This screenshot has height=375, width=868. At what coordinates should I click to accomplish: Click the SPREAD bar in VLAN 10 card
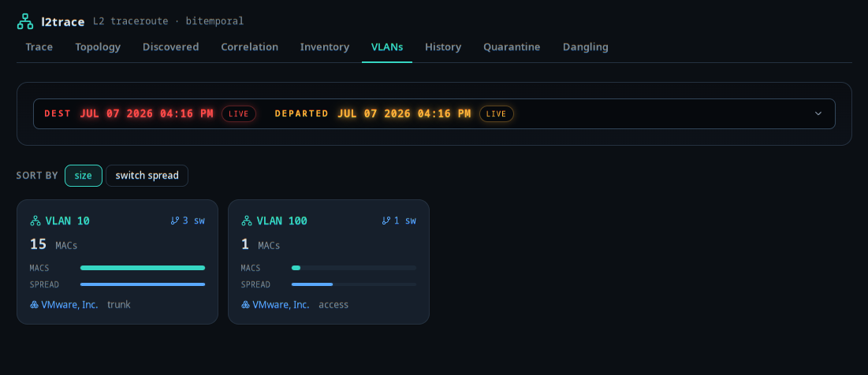143,284
